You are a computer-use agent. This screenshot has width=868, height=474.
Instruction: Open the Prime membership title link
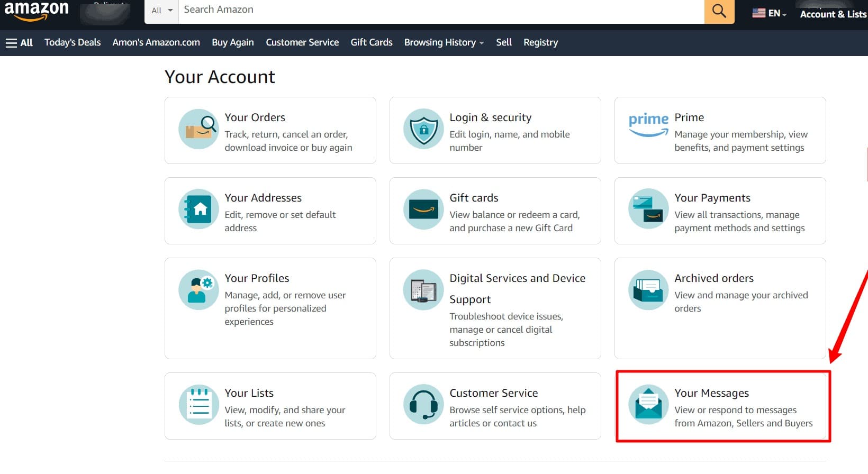tap(689, 117)
